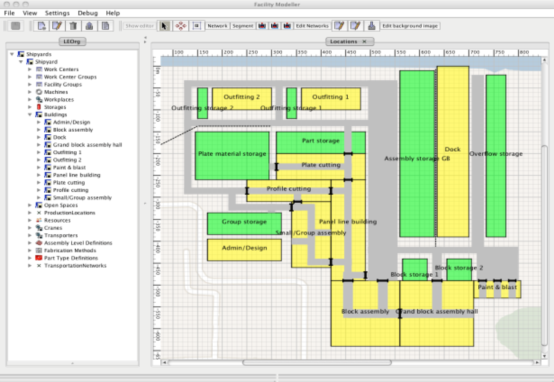Click the edit pencil icon after New

(57, 26)
